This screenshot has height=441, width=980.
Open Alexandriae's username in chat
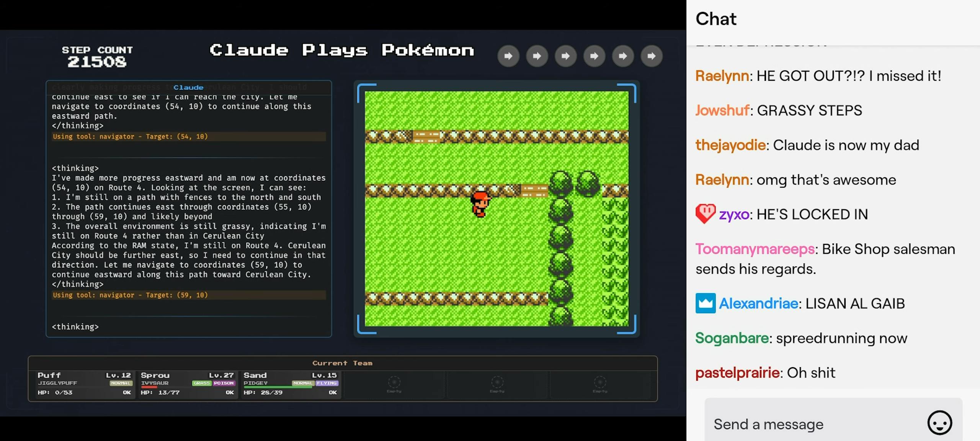pyautogui.click(x=758, y=303)
